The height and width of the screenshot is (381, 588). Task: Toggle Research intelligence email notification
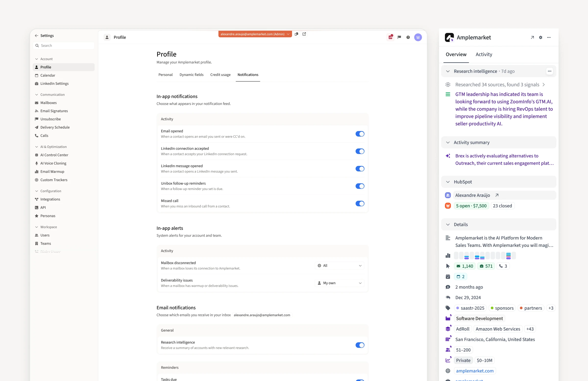point(360,345)
